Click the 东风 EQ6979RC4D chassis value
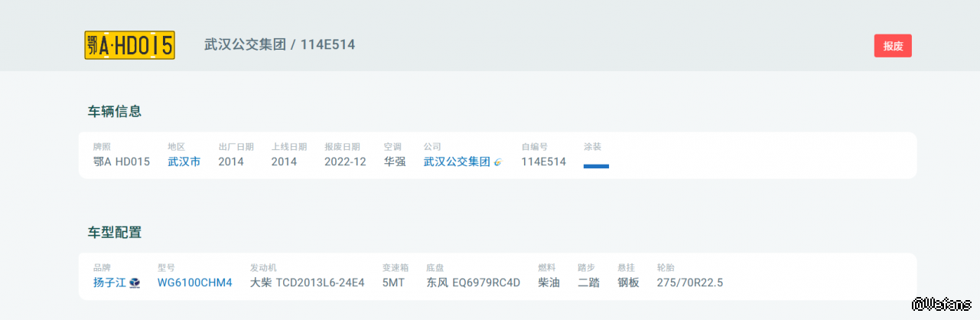This screenshot has height=320, width=980. (x=473, y=282)
